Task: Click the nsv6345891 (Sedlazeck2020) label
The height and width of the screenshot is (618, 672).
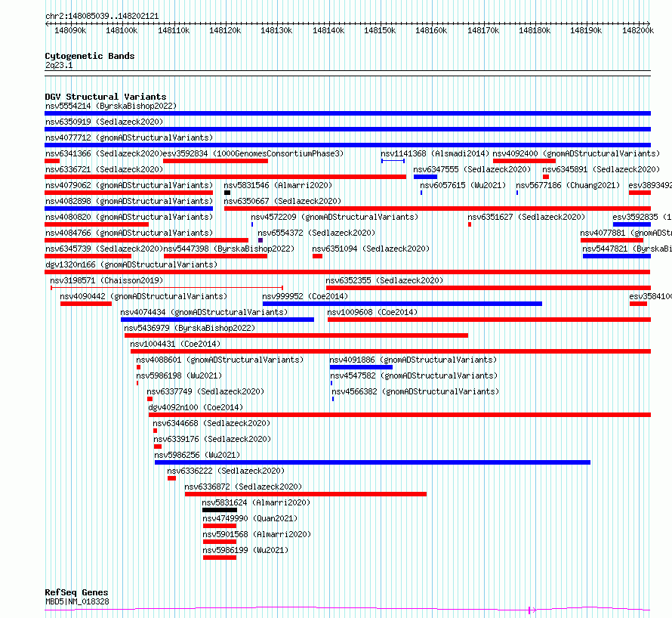Action: (x=601, y=169)
